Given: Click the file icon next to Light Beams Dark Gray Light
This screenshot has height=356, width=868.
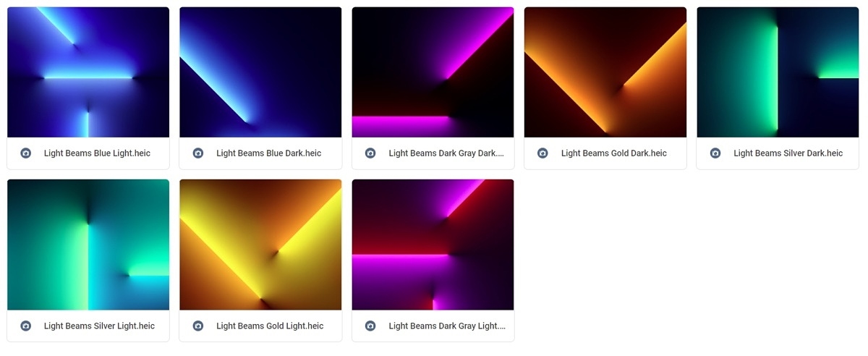Looking at the screenshot, I should point(370,326).
